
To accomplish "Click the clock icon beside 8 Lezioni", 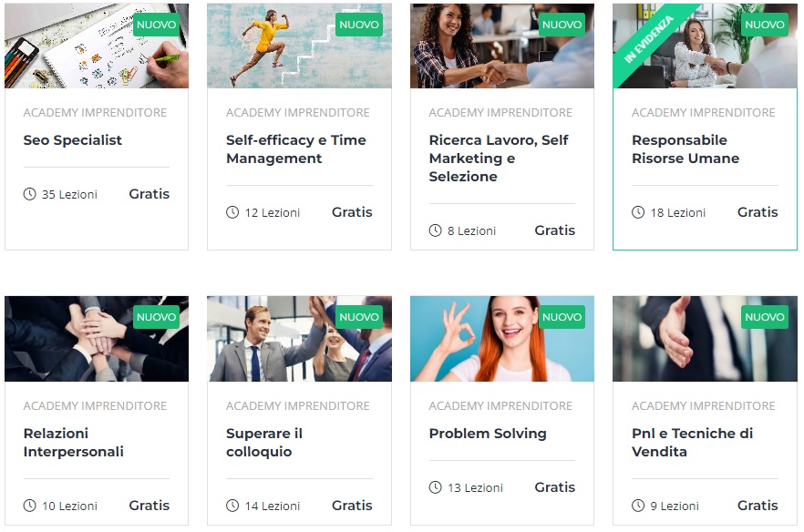I will point(436,230).
